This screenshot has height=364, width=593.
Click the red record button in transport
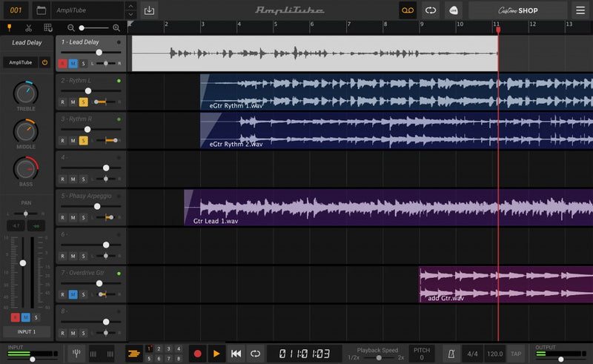point(197,354)
